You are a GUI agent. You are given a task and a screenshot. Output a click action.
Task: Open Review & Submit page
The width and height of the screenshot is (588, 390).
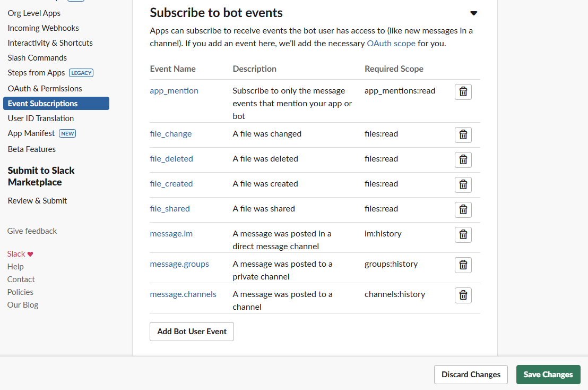click(x=37, y=201)
